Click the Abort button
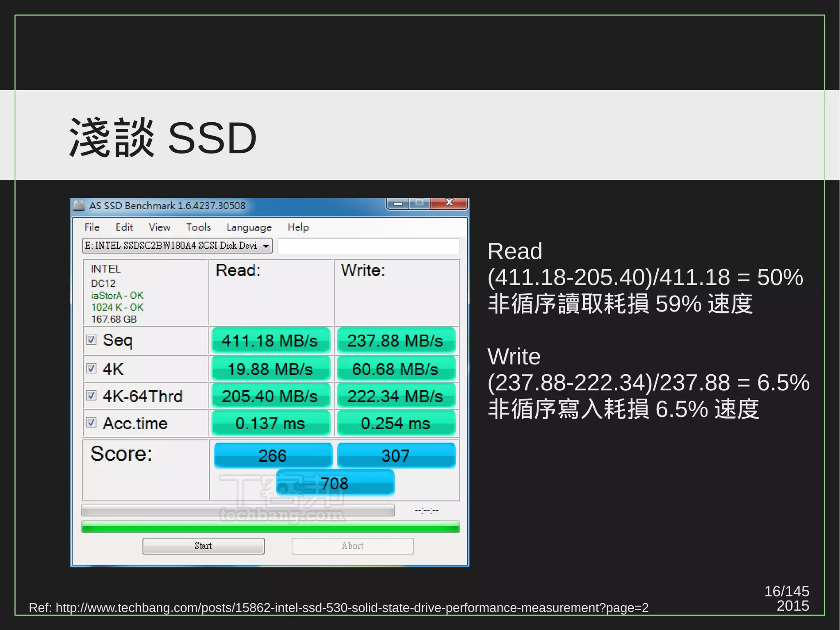The image size is (840, 630). 353,546
